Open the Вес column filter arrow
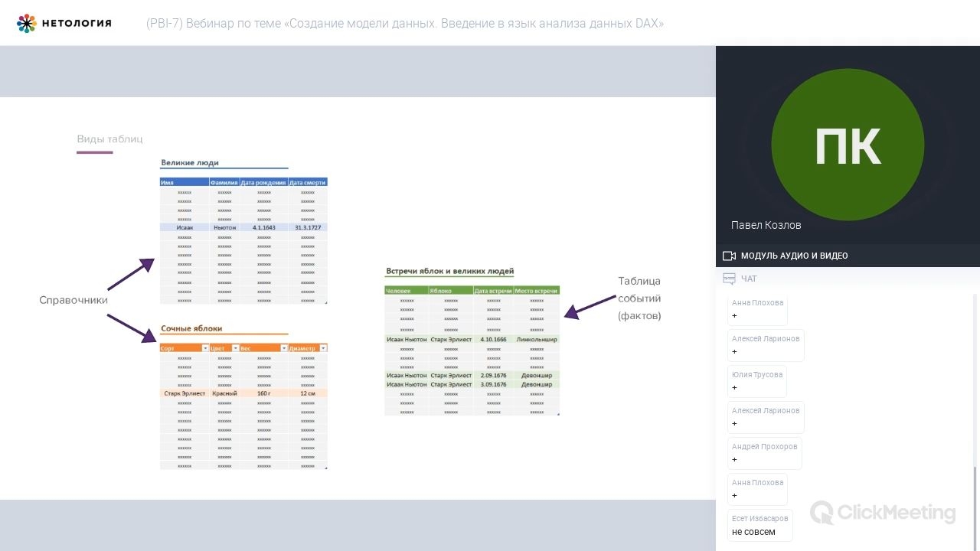Viewport: 980px width, 551px height. [x=284, y=348]
